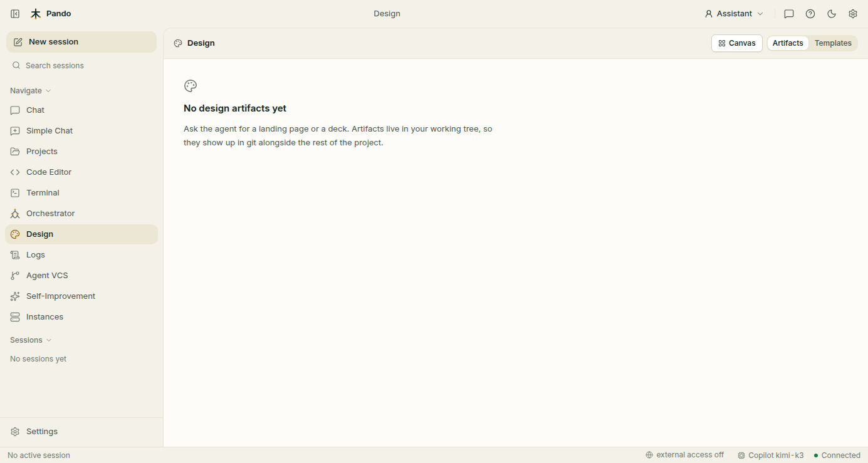Click the No active session status text
The width and height of the screenshot is (868, 463).
(x=39, y=455)
